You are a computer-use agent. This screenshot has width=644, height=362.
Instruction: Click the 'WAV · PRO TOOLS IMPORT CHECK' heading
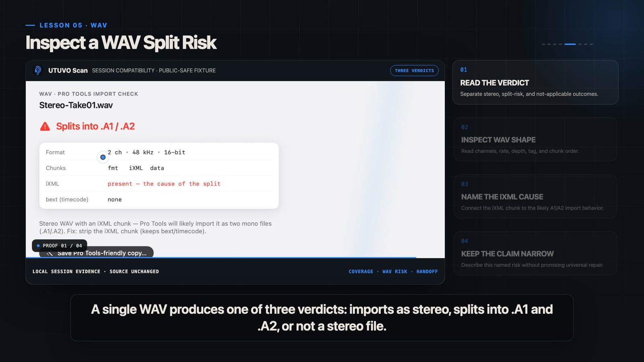(89, 94)
